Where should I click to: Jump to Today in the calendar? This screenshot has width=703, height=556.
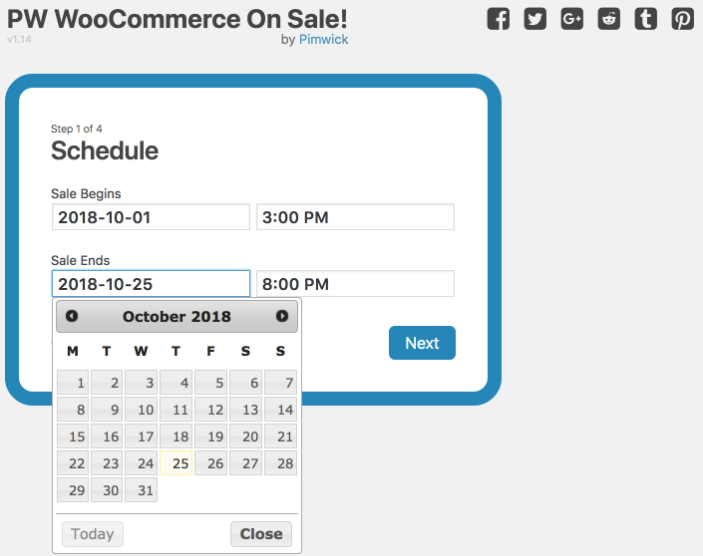click(92, 534)
